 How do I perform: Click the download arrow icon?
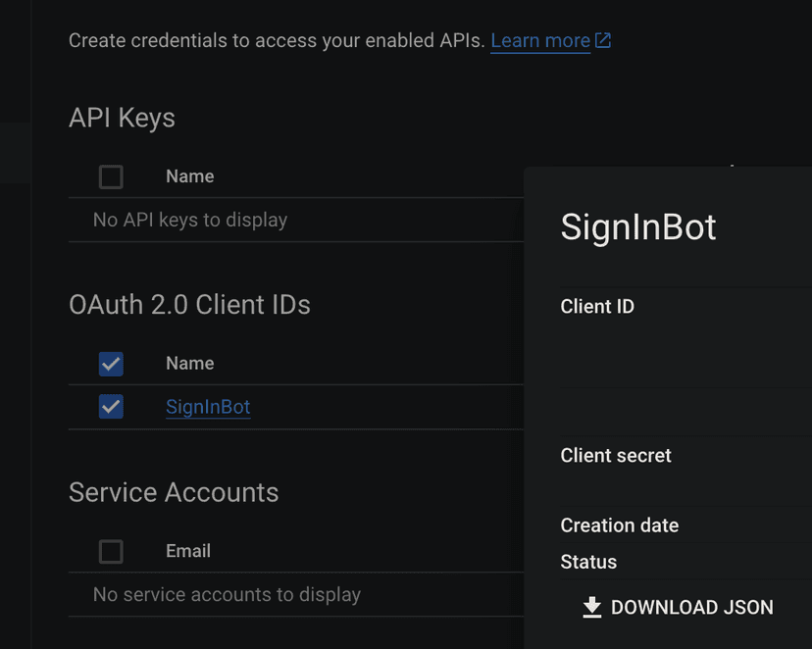pyautogui.click(x=591, y=608)
